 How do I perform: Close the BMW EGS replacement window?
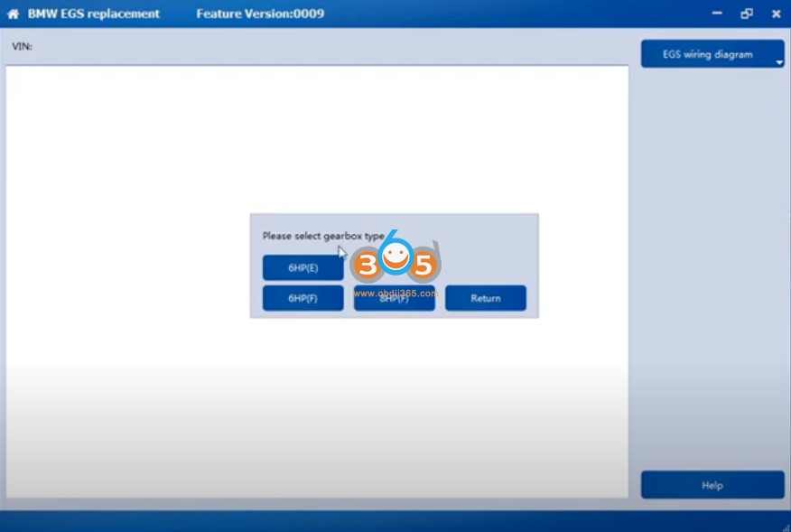pos(776,14)
